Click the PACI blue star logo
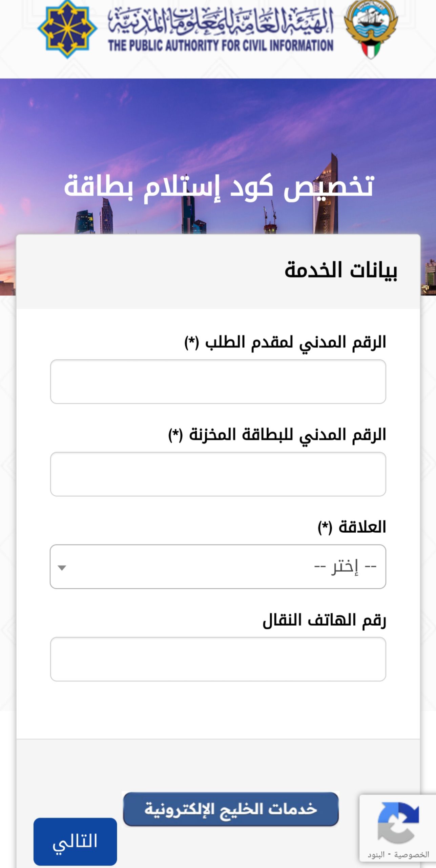The height and width of the screenshot is (868, 436). click(67, 29)
